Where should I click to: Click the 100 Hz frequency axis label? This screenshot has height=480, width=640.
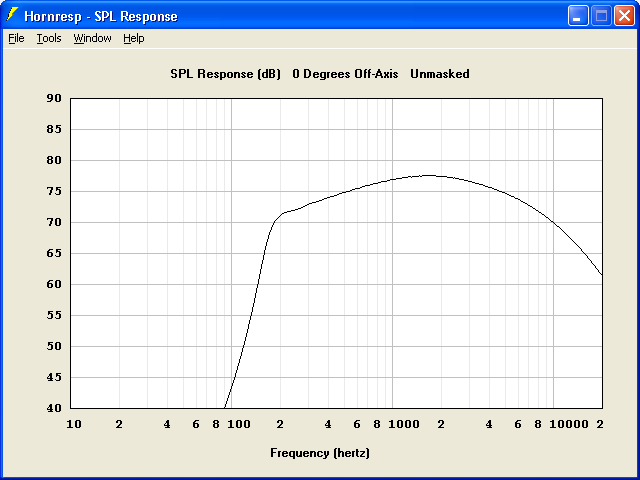coord(239,424)
